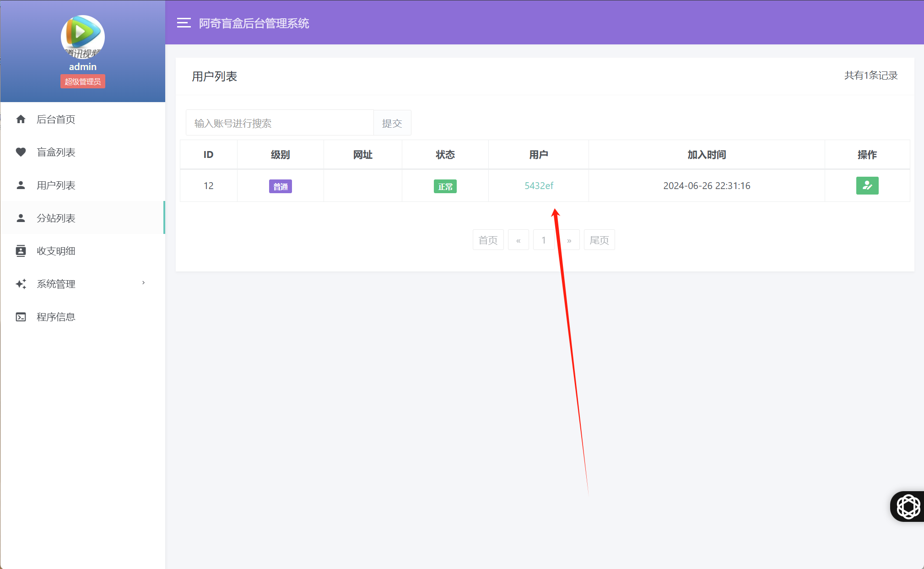This screenshot has width=924, height=569.
Task: Click the heart icon beside 盲盒列表
Action: (x=21, y=152)
